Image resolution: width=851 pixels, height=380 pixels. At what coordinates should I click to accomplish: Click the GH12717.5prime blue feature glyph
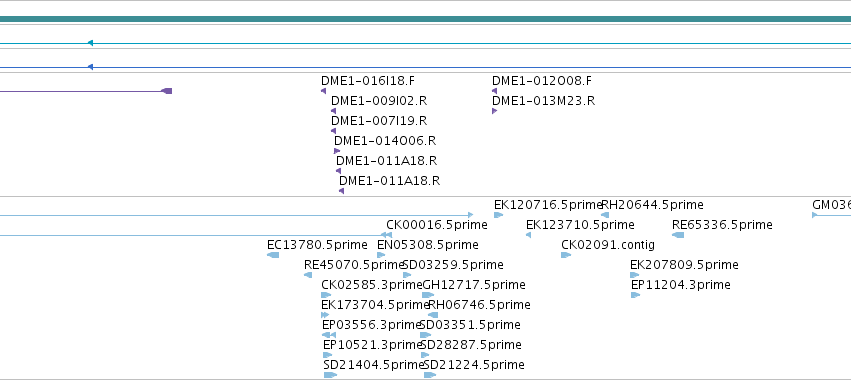click(428, 295)
